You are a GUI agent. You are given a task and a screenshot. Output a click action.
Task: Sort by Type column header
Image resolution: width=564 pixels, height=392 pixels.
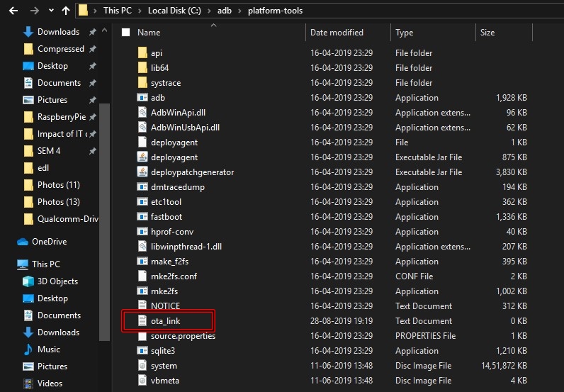coord(405,33)
